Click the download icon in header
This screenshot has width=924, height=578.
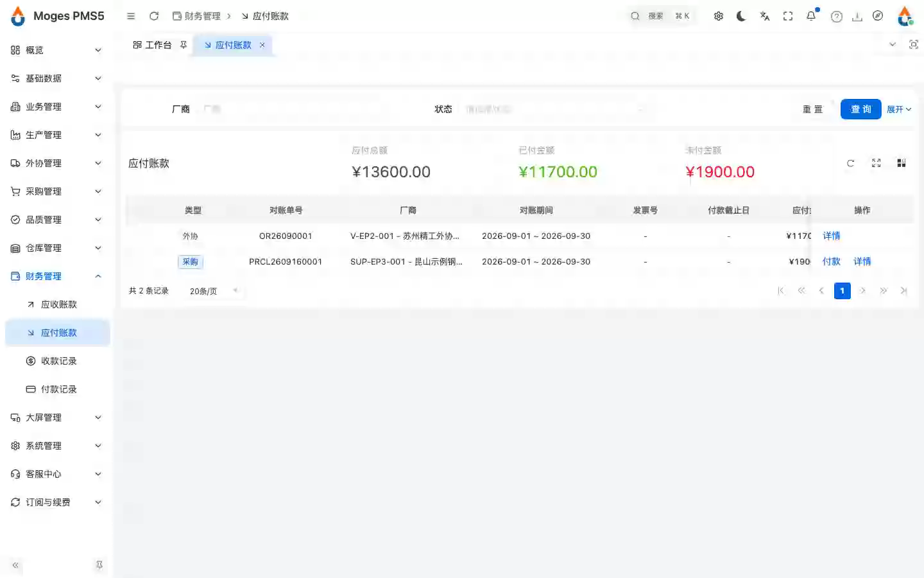857,16
